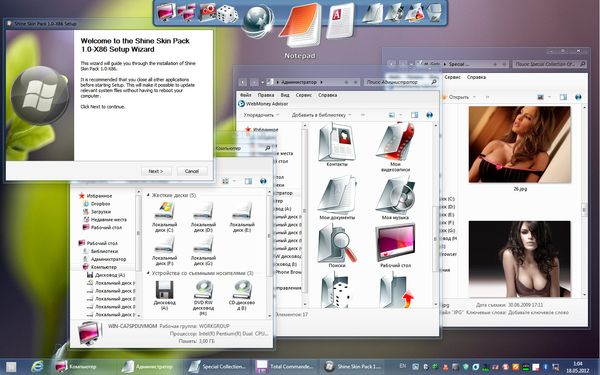Click the help icon in Администратор window toolbar
600x375 pixels.
tap(429, 115)
